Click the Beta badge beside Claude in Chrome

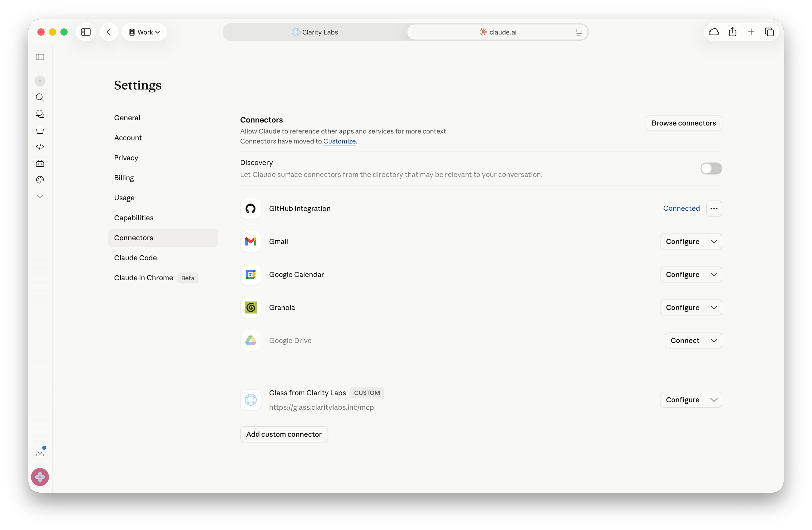coord(188,278)
